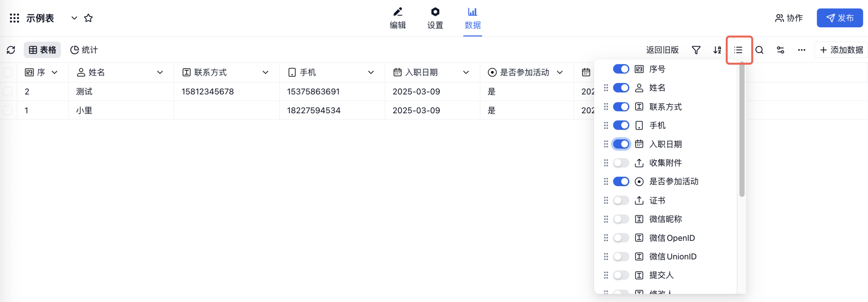
Task: Open the three-dot more options menu
Action: [x=802, y=50]
